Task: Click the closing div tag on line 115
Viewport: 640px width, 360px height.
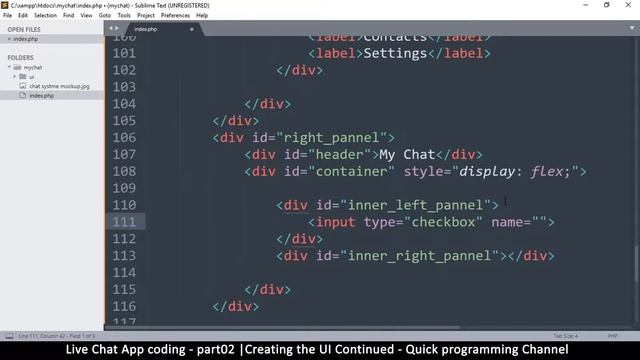Action: pyautogui.click(x=267, y=290)
